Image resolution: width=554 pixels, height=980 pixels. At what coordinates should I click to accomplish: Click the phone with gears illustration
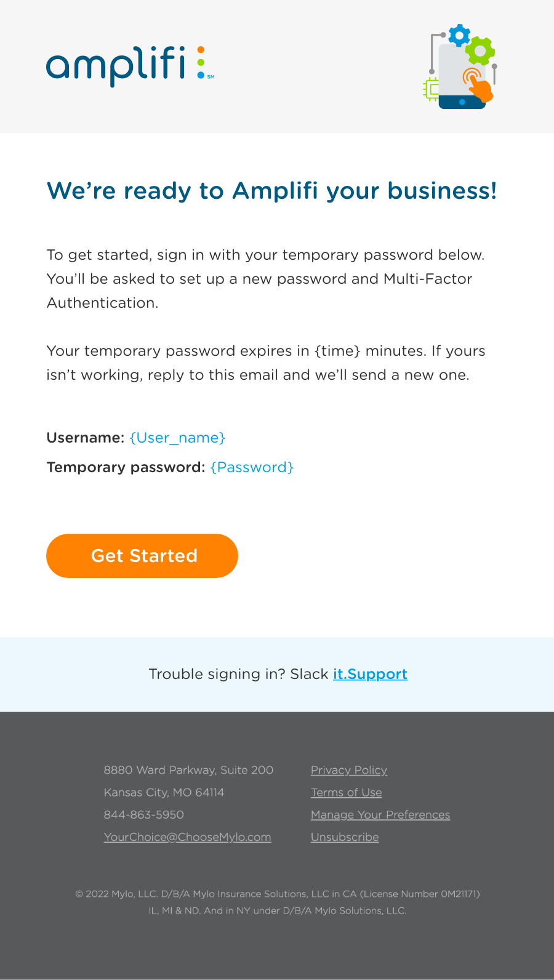tap(460, 67)
